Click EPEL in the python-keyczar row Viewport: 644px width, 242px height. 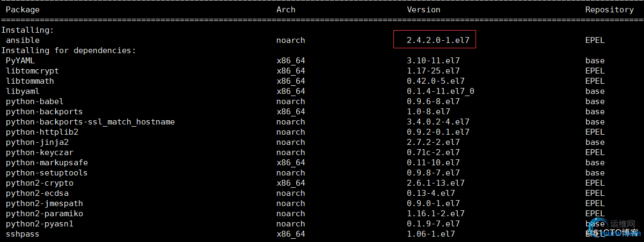(x=595, y=152)
